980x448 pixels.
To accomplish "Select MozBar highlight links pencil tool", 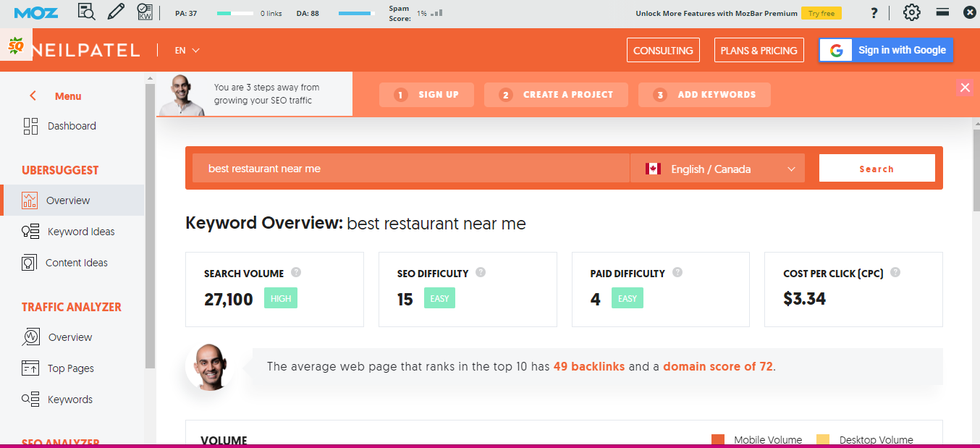I will point(116,12).
